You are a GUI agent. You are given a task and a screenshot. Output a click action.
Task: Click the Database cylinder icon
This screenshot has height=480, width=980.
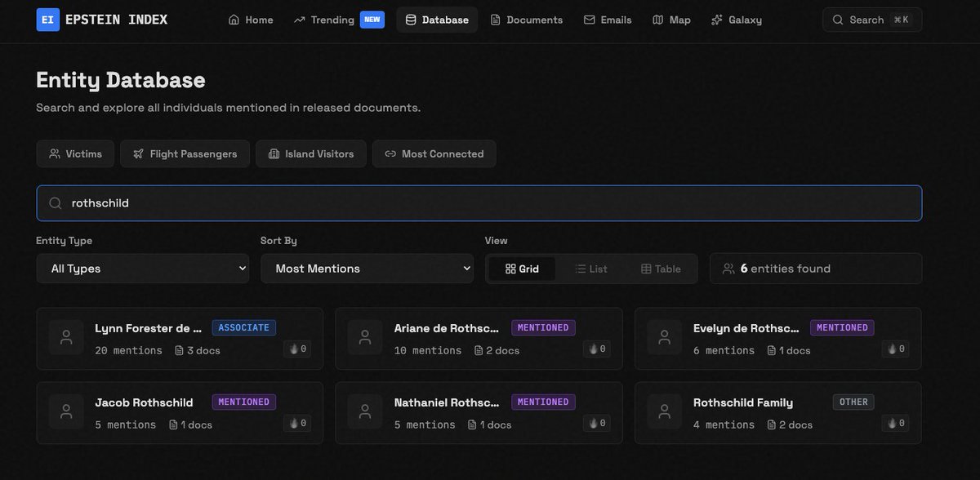(411, 20)
